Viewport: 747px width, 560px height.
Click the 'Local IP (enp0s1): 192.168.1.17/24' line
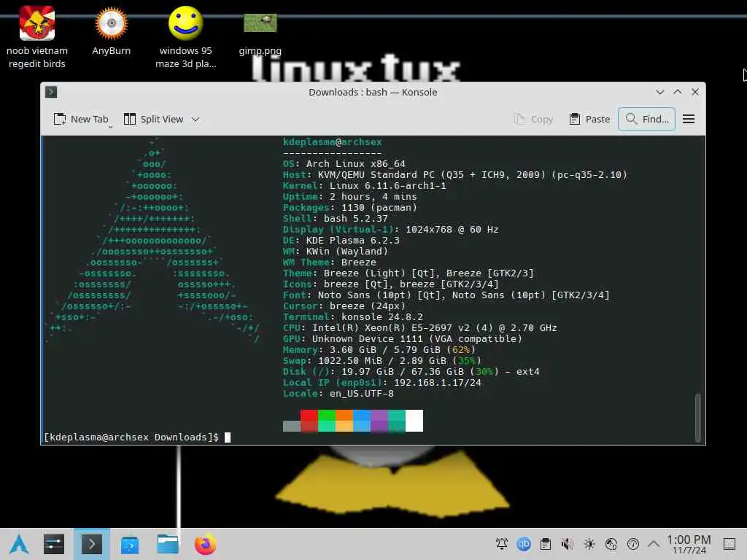[x=382, y=383]
